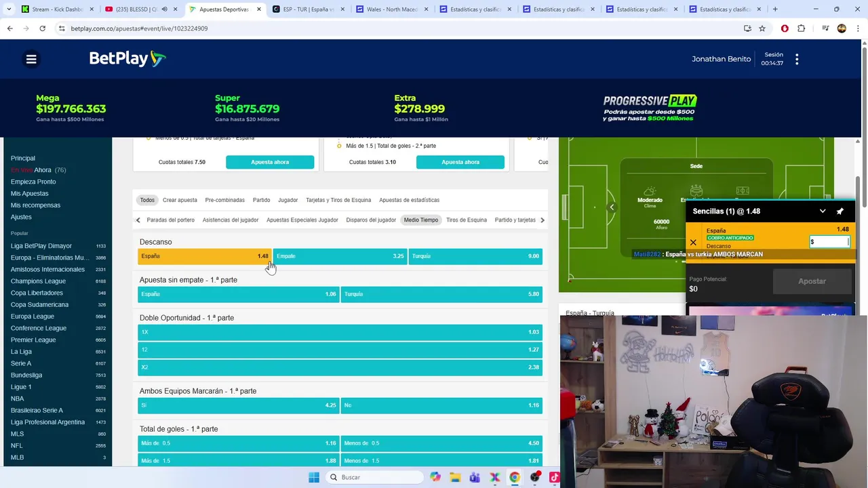Open Apuestas de estadísticas tab
Viewport: 868px width, 488px height.
409,200
